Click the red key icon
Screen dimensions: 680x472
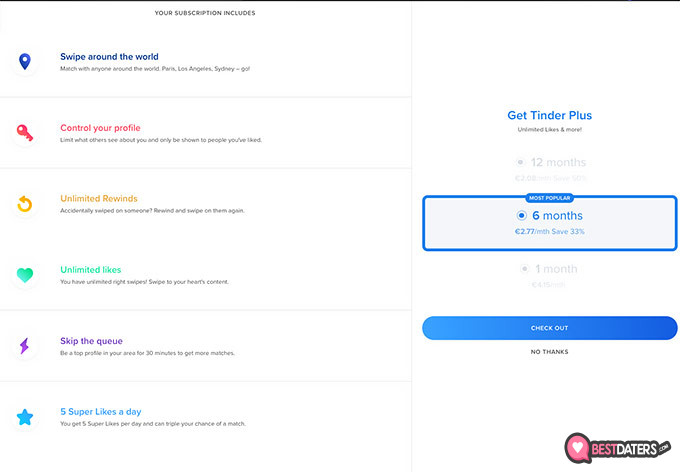point(25,133)
